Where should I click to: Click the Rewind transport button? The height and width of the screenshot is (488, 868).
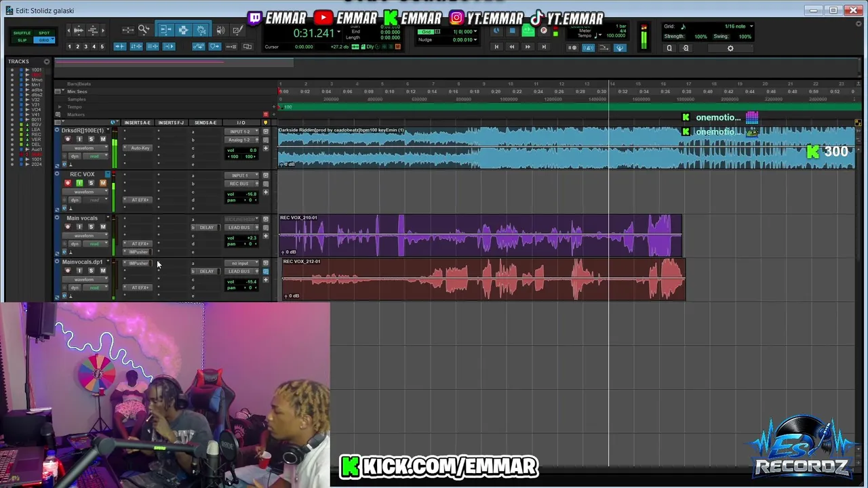512,47
